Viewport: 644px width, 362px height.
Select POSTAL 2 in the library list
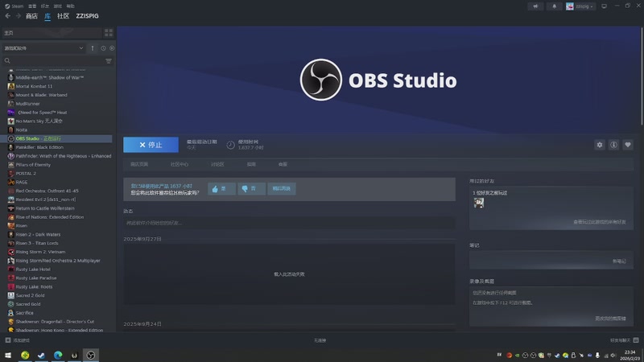pyautogui.click(x=26, y=173)
